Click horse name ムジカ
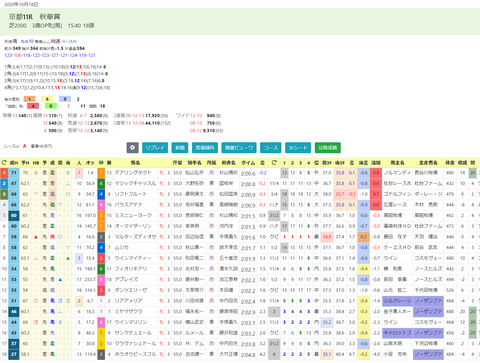480x363 pixels. [x=121, y=247]
